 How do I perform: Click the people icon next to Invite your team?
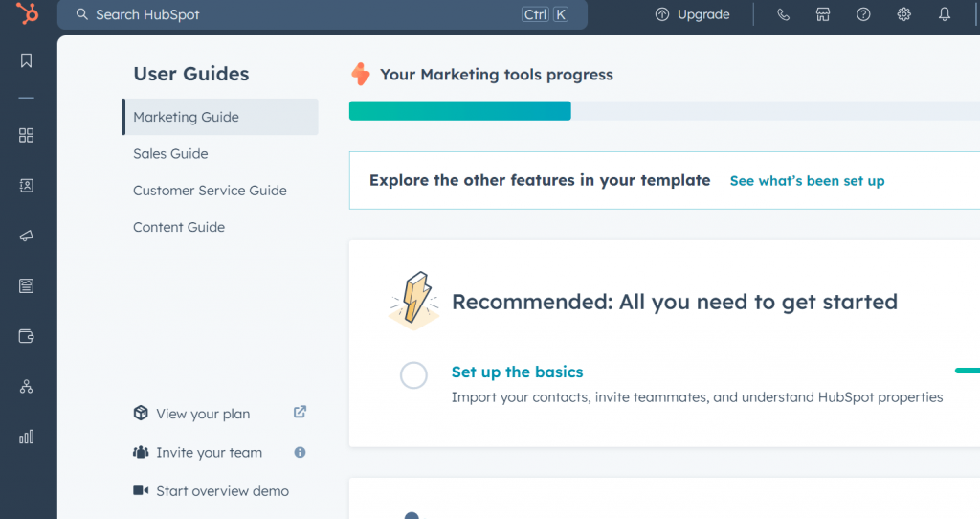[141, 452]
